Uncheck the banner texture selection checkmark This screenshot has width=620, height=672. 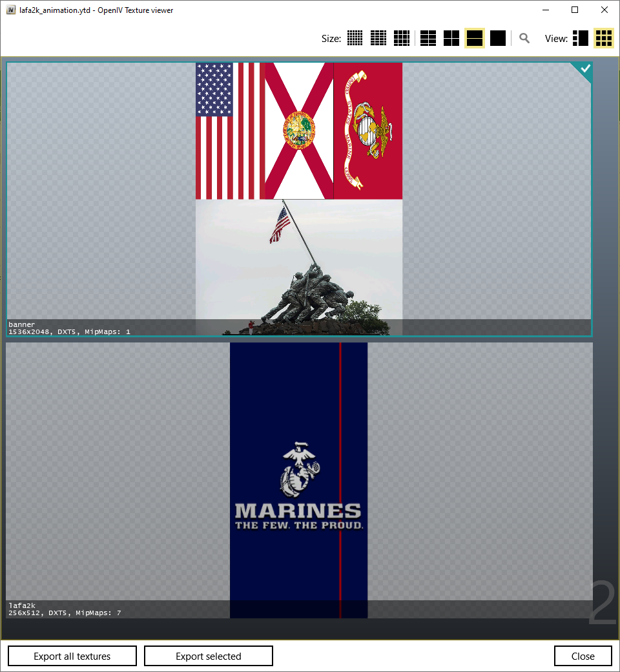click(x=584, y=70)
